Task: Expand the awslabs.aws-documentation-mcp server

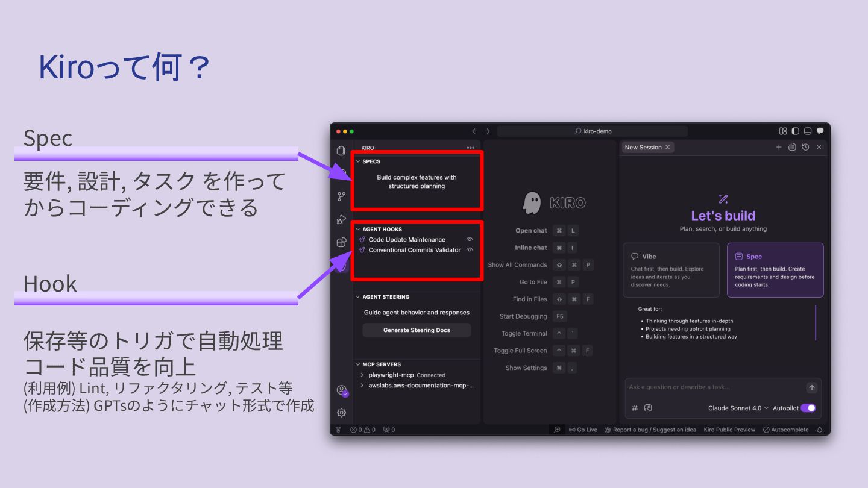Action: (362, 385)
